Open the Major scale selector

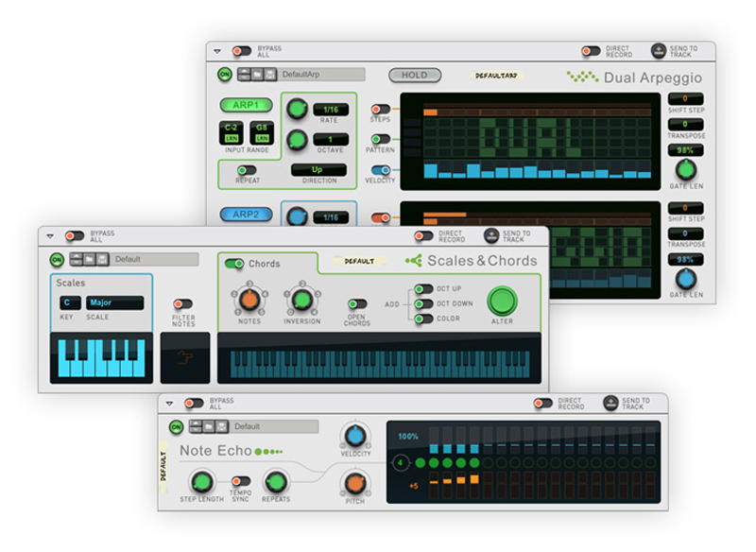coord(114,302)
